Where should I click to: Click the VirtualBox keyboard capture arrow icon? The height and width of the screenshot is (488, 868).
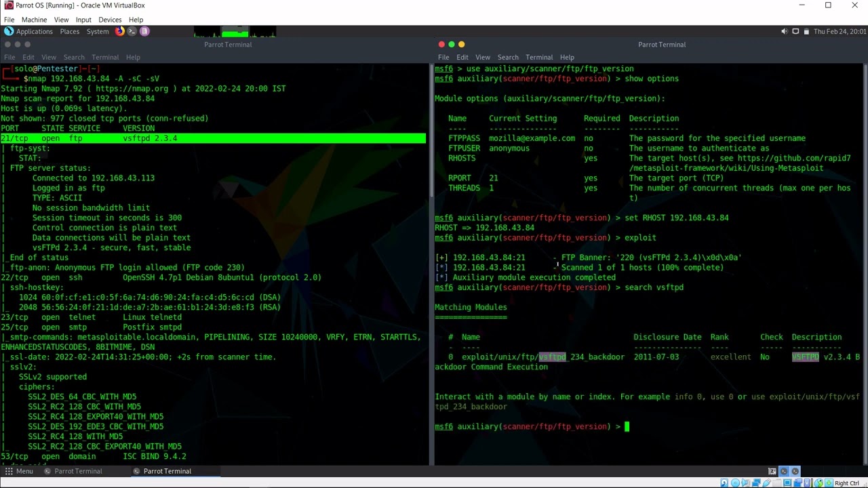click(x=829, y=483)
